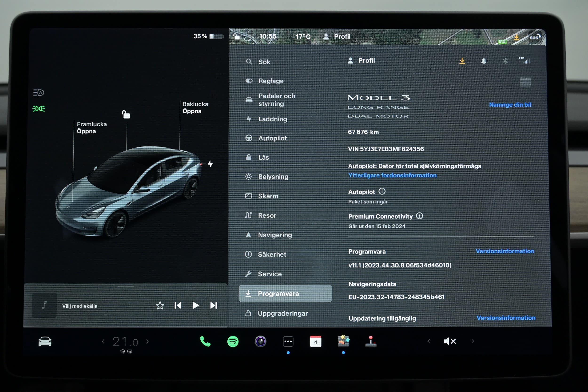Open the arcade joystick app
588x392 pixels.
coord(371,341)
